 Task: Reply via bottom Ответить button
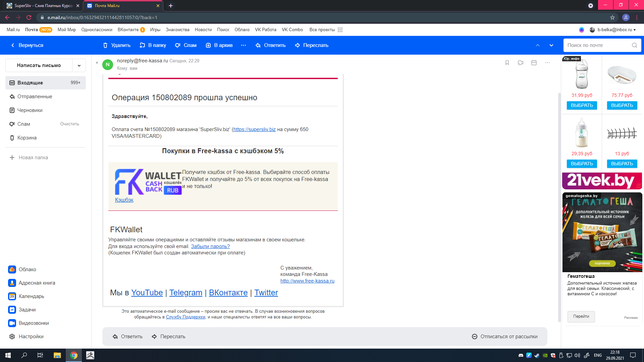pos(127,337)
